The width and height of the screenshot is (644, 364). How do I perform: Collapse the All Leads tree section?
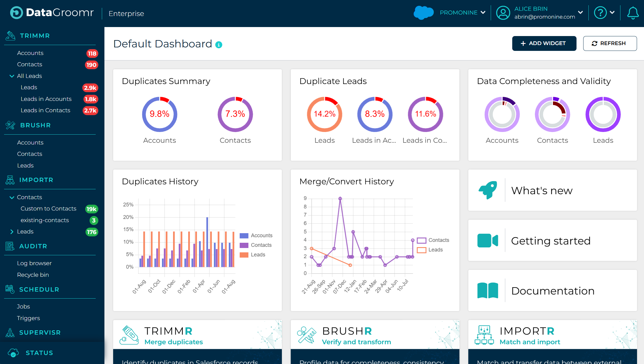(12, 76)
